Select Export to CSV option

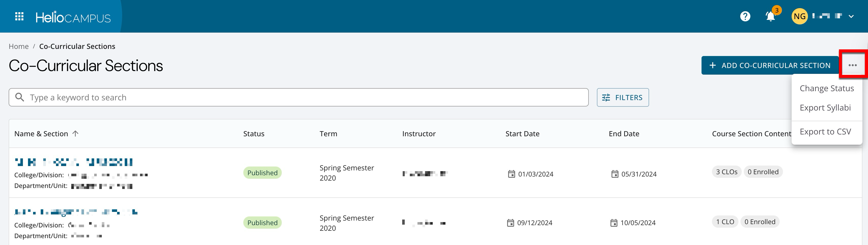(x=825, y=131)
